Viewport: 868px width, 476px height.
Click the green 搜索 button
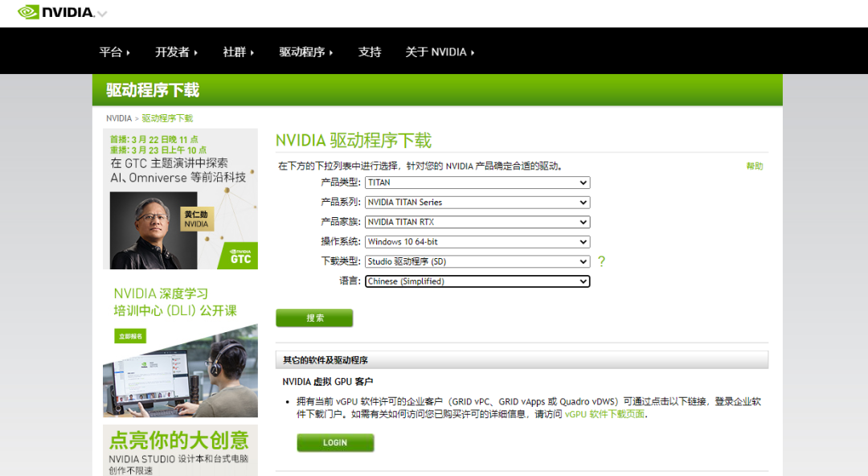313,318
